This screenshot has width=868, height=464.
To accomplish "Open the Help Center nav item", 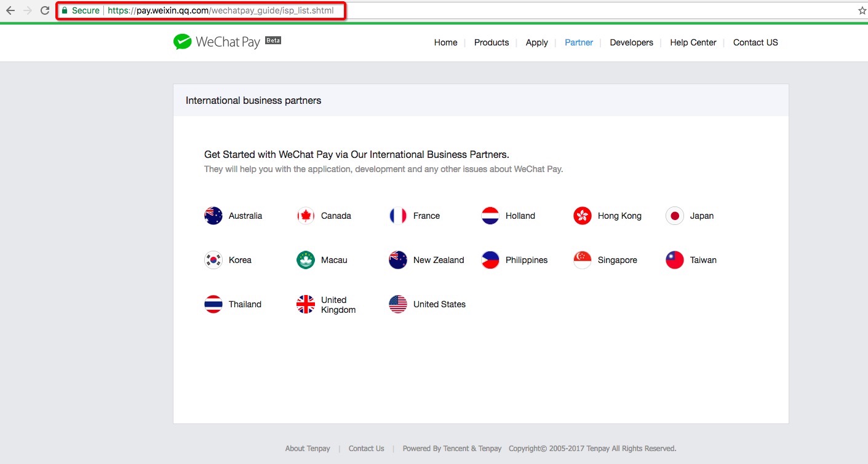I will tap(693, 42).
